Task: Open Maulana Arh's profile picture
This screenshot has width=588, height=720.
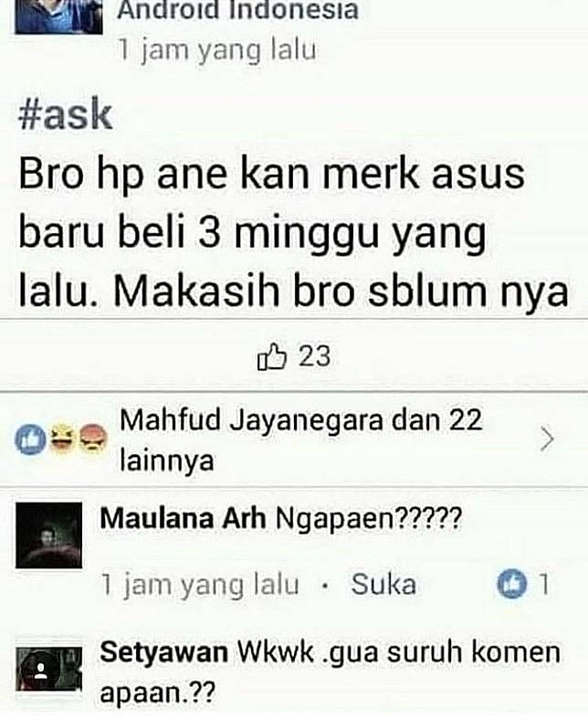Action: click(49, 535)
